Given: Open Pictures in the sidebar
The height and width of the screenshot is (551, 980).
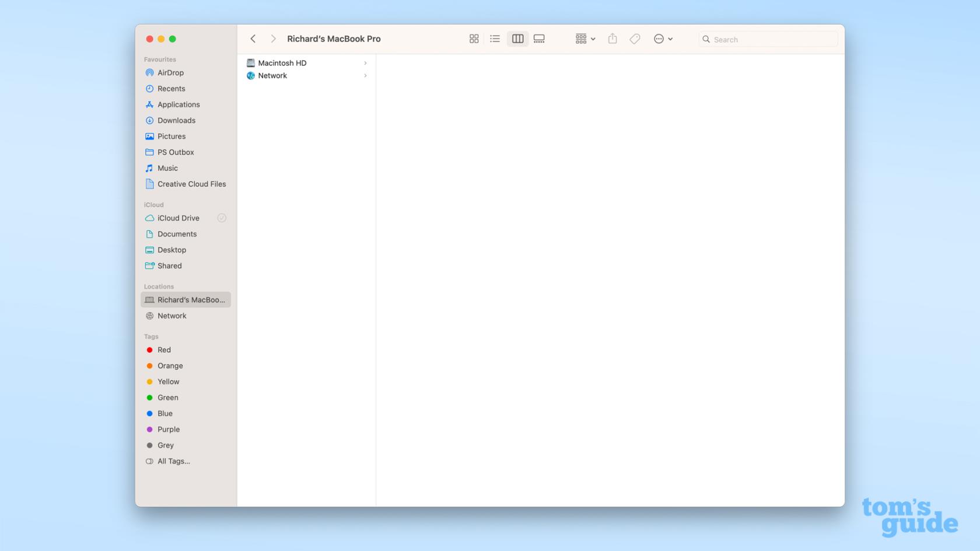Looking at the screenshot, I should [x=186, y=136].
